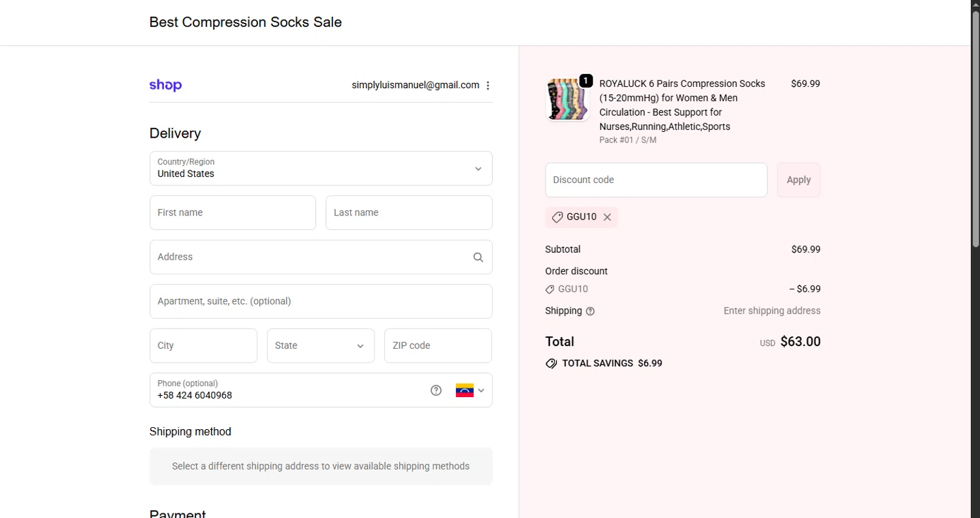Click the Delivery heading
This screenshot has height=518, width=980.
[x=175, y=133]
